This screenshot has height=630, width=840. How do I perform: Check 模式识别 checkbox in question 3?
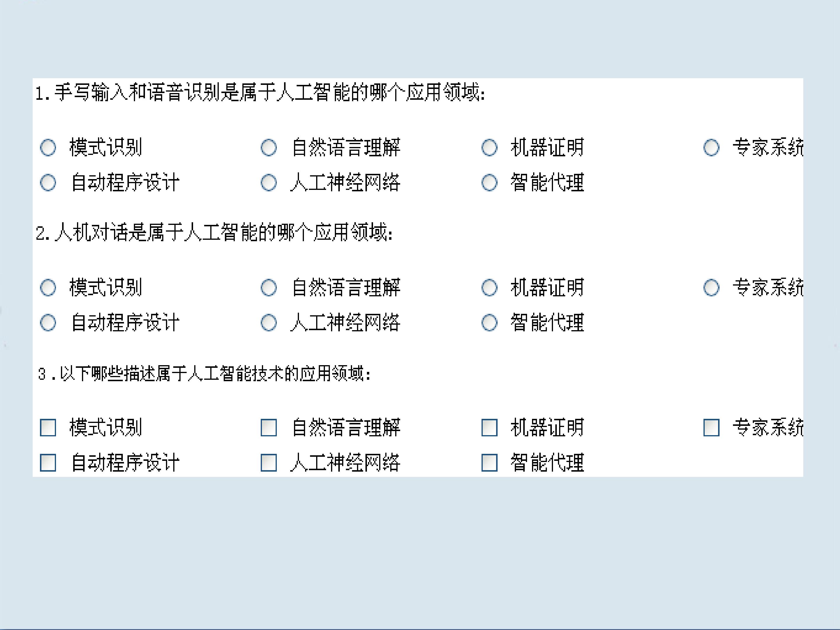[48, 428]
